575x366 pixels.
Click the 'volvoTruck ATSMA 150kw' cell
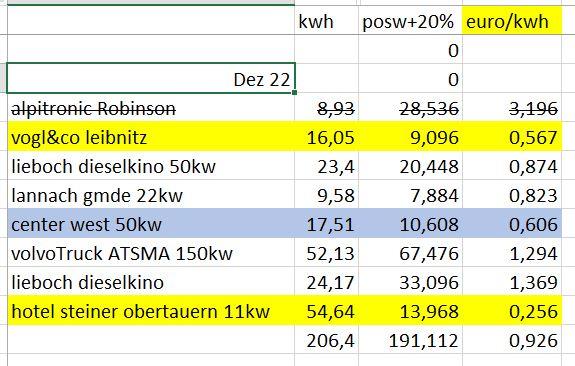tap(151, 253)
